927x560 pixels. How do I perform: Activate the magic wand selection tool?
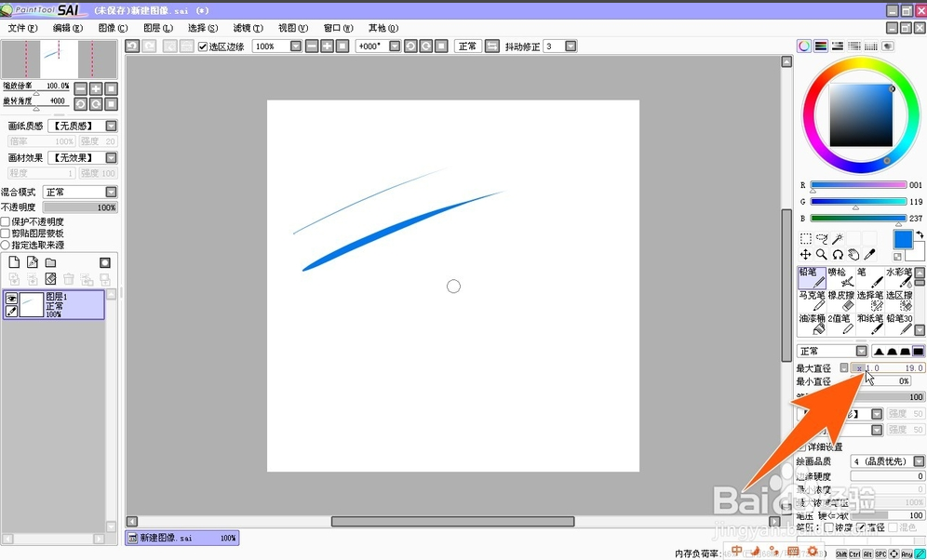pos(838,239)
